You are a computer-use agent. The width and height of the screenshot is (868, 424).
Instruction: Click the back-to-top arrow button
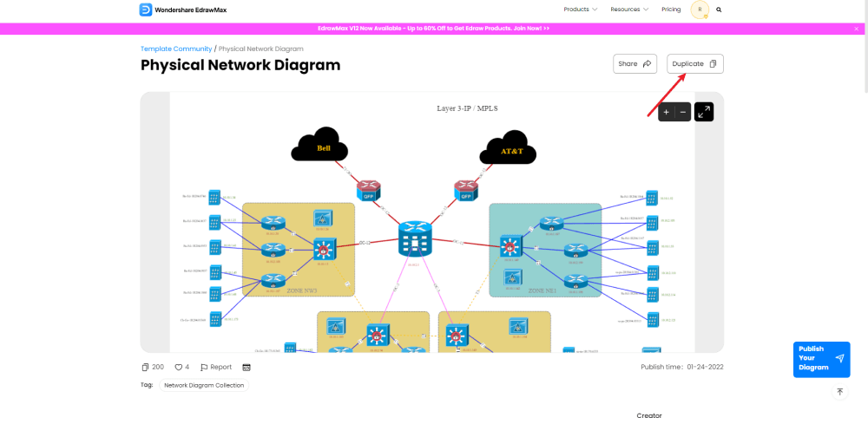[839, 391]
